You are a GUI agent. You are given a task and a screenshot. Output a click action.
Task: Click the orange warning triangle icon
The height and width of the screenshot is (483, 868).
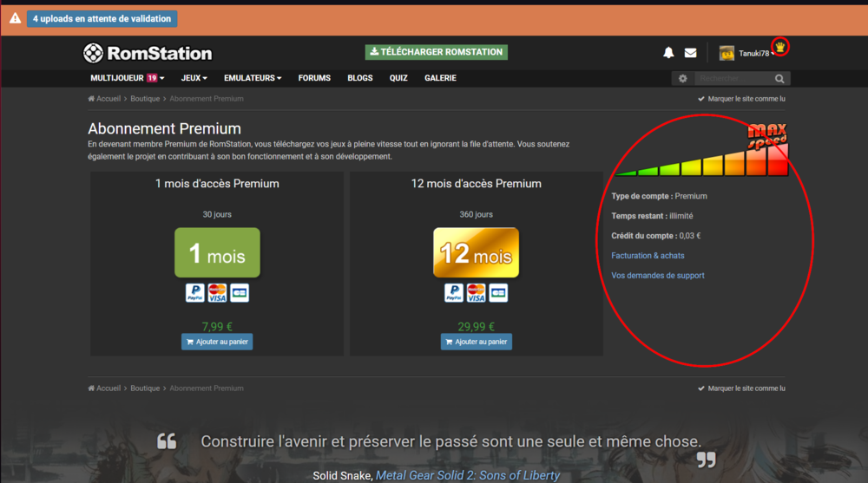[15, 18]
